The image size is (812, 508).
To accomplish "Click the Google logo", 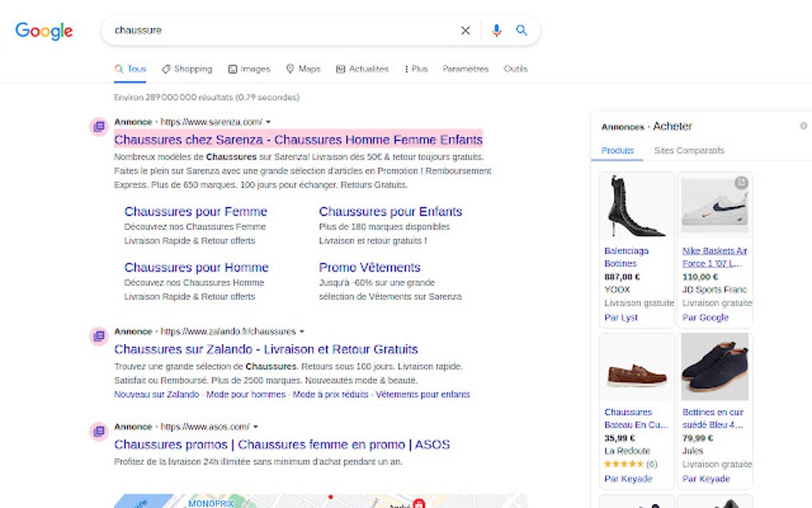I will 44,31.
